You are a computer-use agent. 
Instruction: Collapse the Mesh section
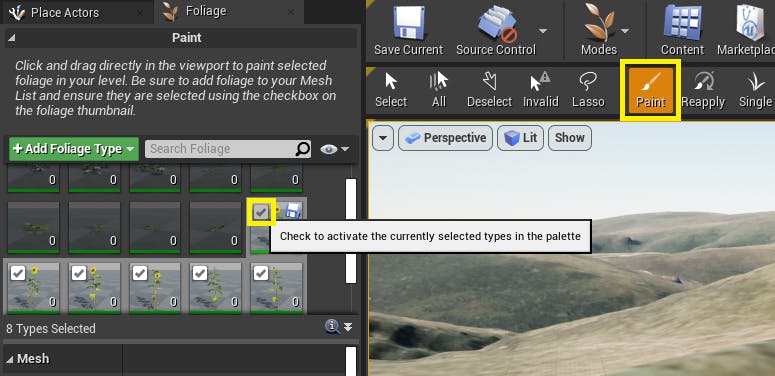pos(10,359)
